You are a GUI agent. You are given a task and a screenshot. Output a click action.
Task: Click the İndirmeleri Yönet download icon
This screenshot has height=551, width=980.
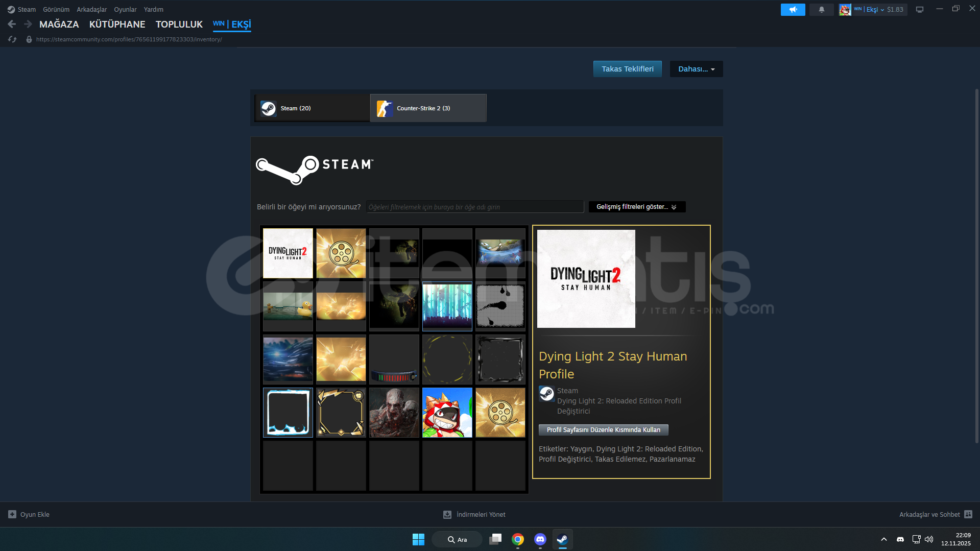point(447,514)
